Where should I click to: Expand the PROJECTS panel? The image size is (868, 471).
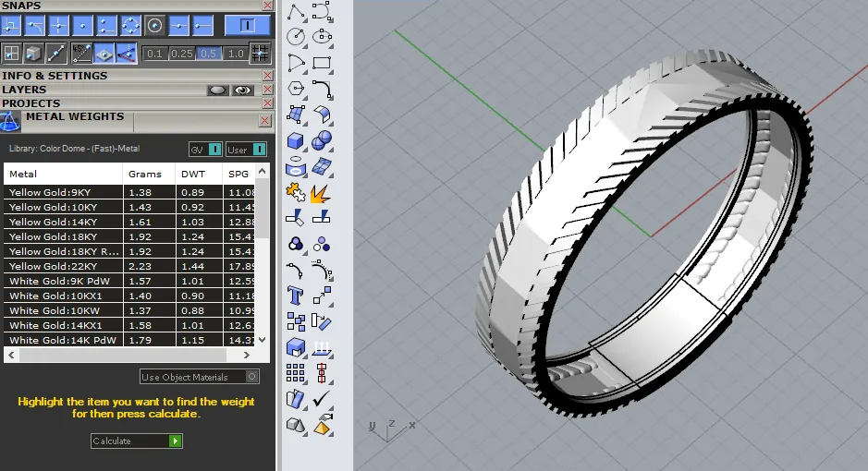point(31,103)
